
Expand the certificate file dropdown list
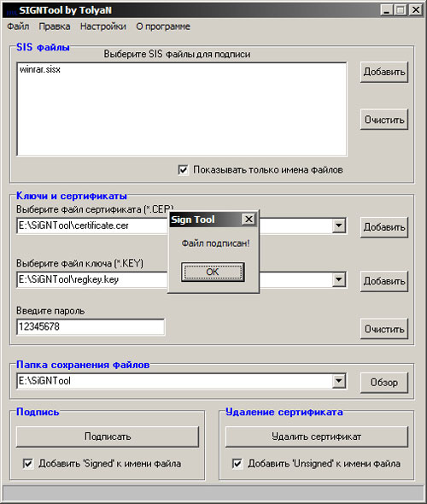[339, 226]
